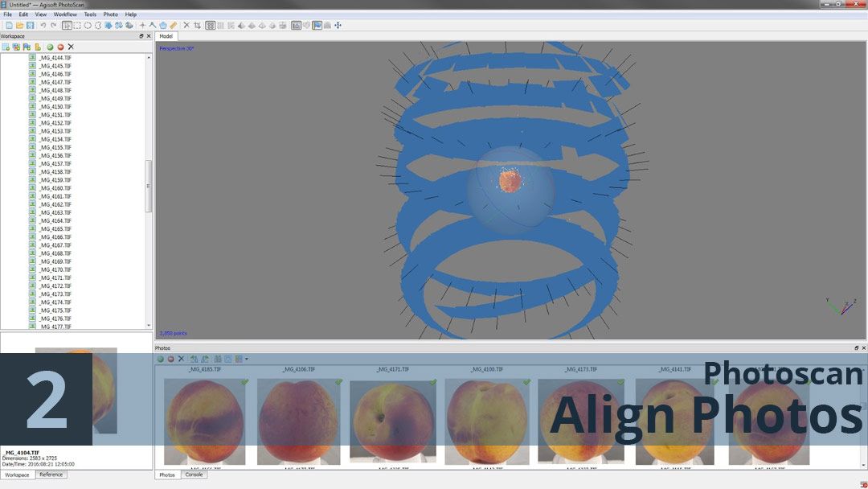Viewport: 868px width, 489px height.
Task: Rotate photo right in Photos toolbar
Action: click(x=205, y=359)
